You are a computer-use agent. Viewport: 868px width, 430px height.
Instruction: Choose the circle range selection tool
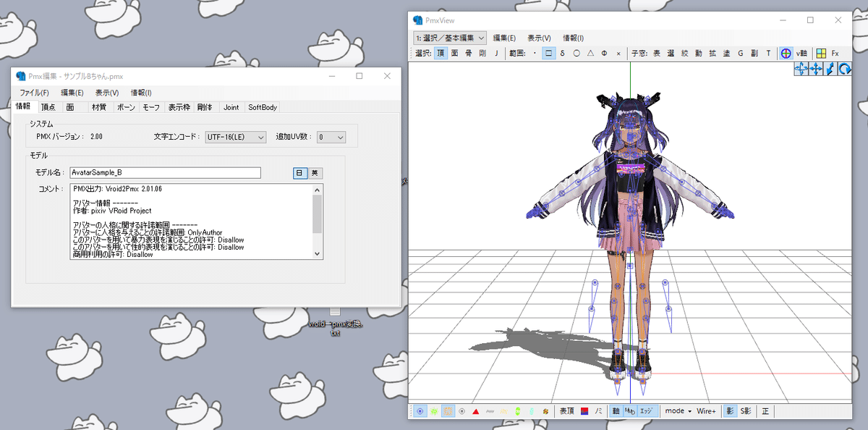coord(576,53)
